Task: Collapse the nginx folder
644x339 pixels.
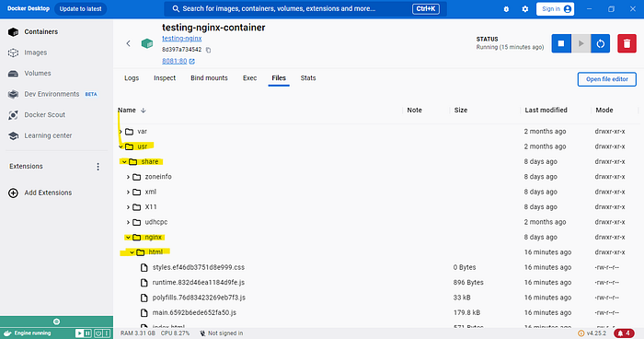Action: pos(128,238)
